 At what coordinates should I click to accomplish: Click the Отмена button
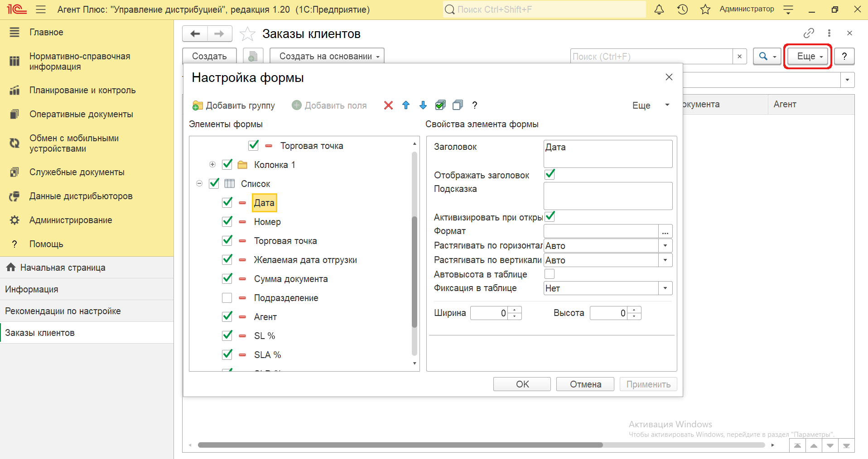[585, 384]
